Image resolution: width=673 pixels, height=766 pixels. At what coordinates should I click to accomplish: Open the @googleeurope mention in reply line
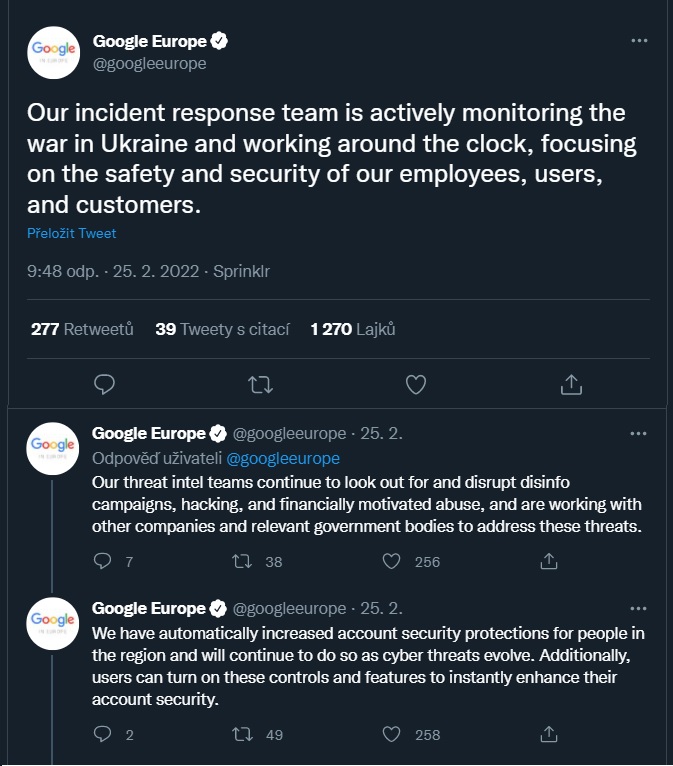[283, 458]
